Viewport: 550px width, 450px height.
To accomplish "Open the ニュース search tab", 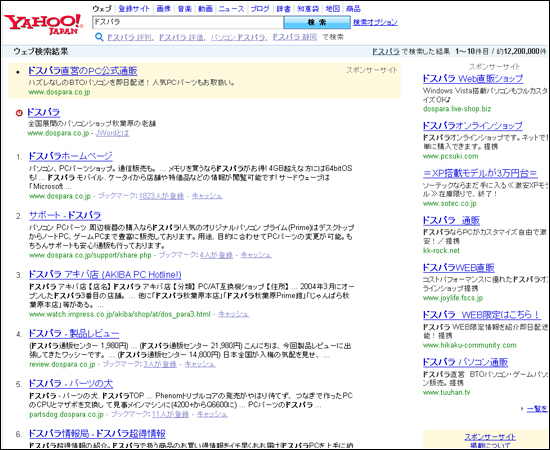I will coord(232,9).
